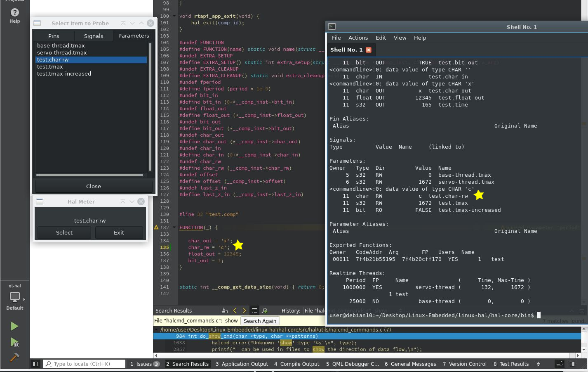
Task: Clear search results with the broom icon
Action: 225,310
